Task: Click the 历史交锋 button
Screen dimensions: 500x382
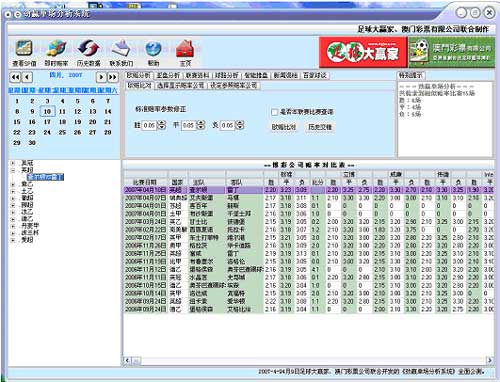Action: tap(320, 127)
